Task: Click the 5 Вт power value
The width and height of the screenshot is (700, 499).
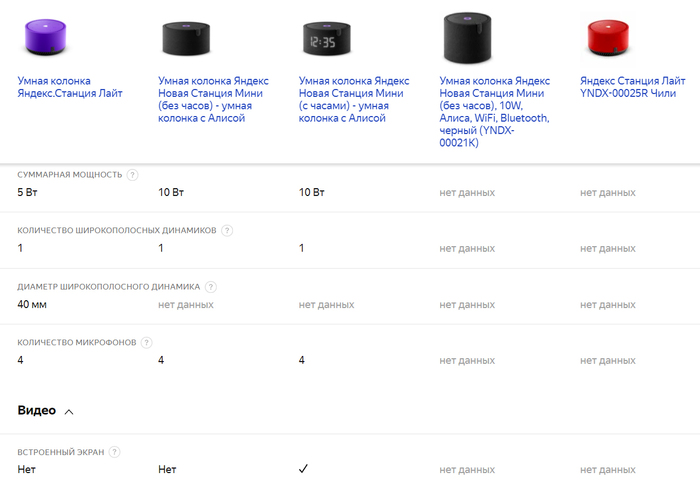Action: pos(27,192)
